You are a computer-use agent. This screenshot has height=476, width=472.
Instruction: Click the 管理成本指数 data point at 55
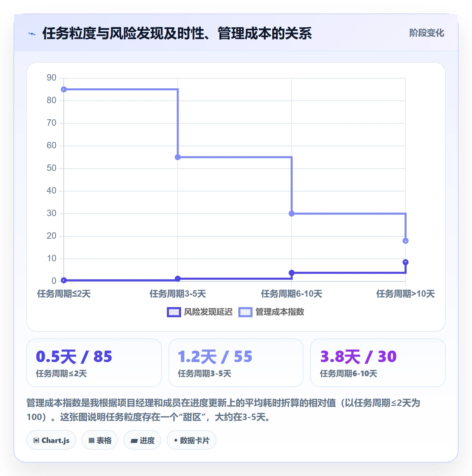(x=178, y=157)
